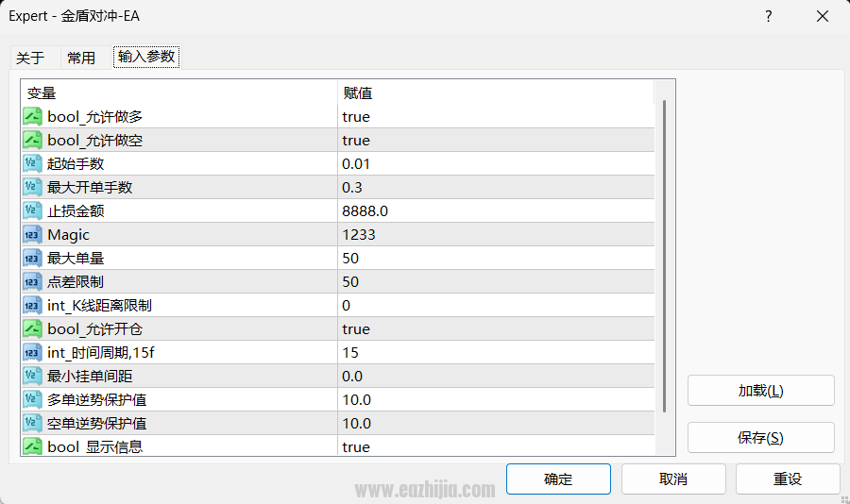Screen dimensions: 850x504
Task: Select the 点差限制 variable name
Action: coord(76,282)
